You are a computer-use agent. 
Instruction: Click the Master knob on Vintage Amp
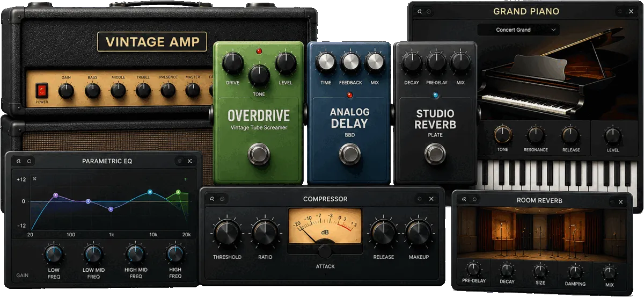193,91
